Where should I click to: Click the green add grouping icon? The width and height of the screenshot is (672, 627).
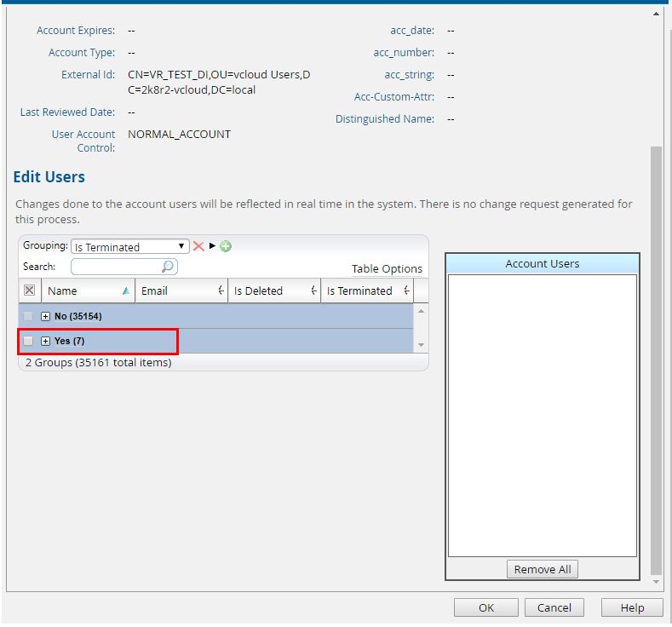pos(226,246)
